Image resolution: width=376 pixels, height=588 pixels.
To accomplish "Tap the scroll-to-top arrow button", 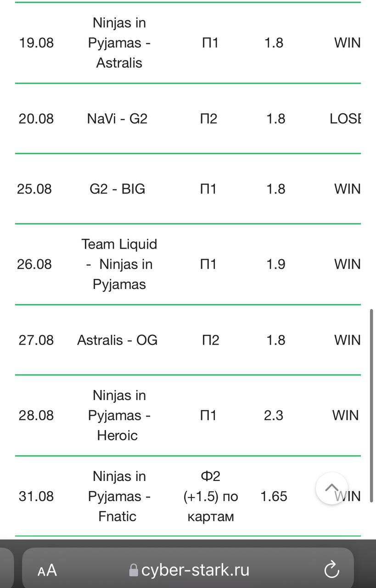I will (x=331, y=488).
